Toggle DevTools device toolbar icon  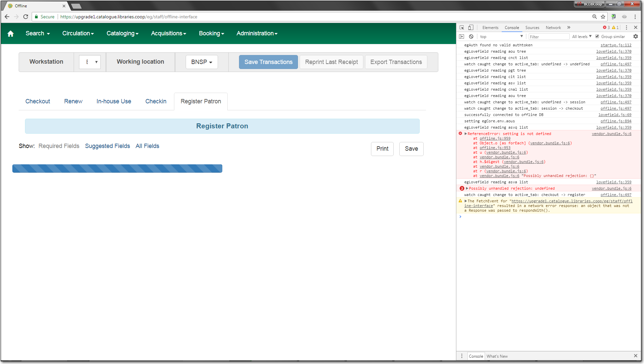click(x=471, y=28)
